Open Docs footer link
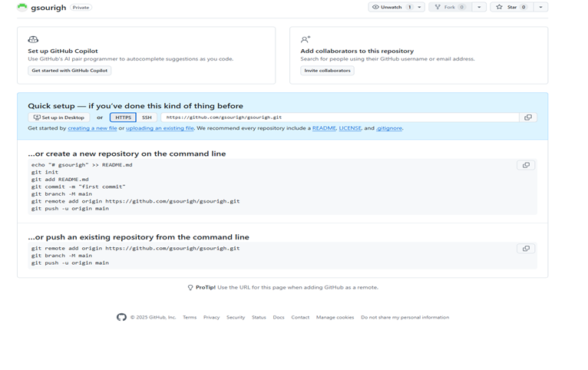The height and width of the screenshot is (370, 588). coord(279,318)
